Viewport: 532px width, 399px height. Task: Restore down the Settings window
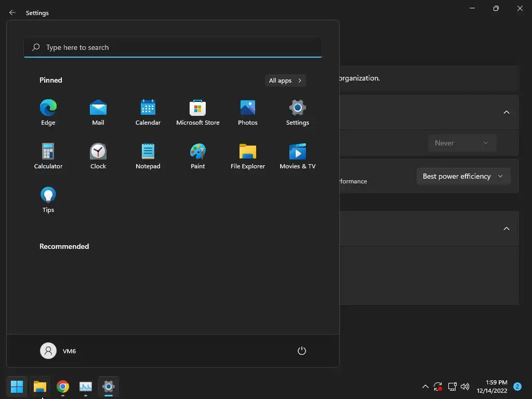coord(496,8)
